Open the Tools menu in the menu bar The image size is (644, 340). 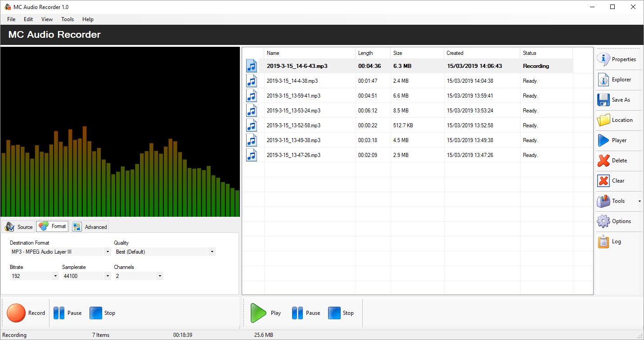click(x=67, y=19)
